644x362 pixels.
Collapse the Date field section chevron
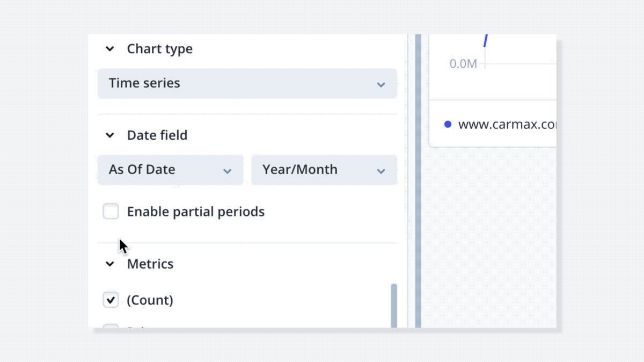[110, 135]
